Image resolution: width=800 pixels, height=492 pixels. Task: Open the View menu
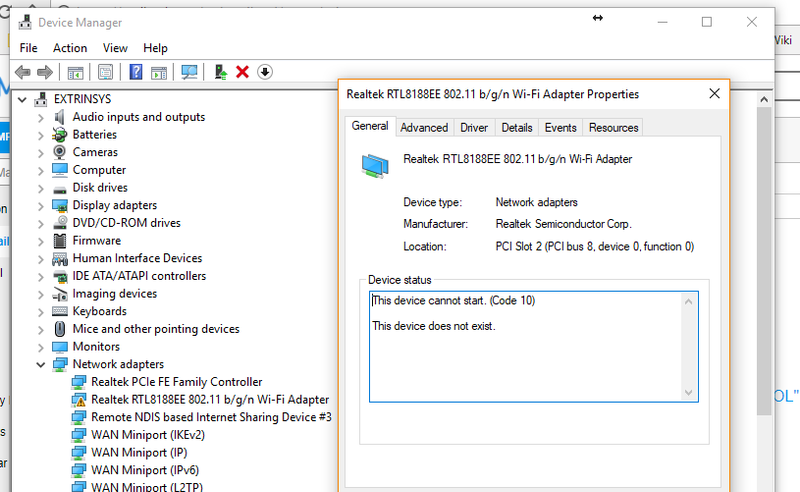click(115, 48)
